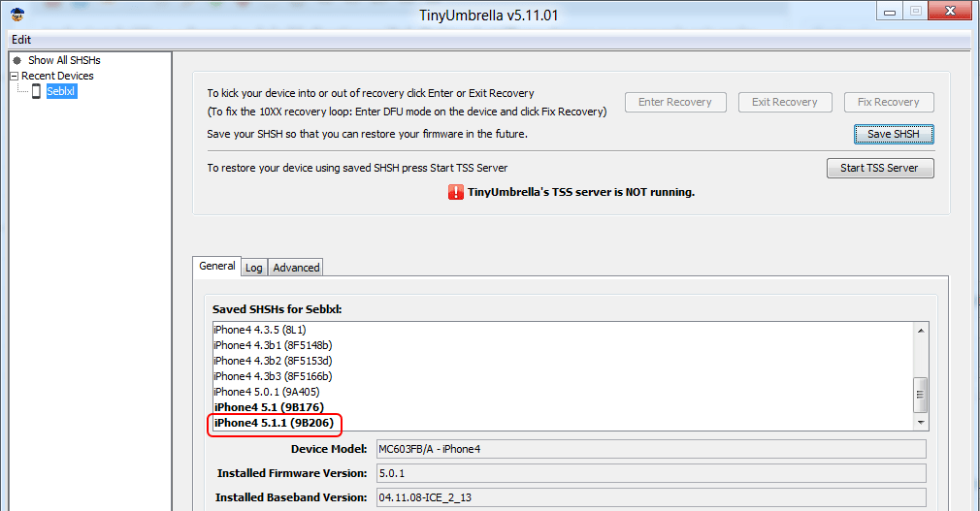The height and width of the screenshot is (511, 980).
Task: Select Show All SHSHs in sidebar
Action: [x=64, y=60]
